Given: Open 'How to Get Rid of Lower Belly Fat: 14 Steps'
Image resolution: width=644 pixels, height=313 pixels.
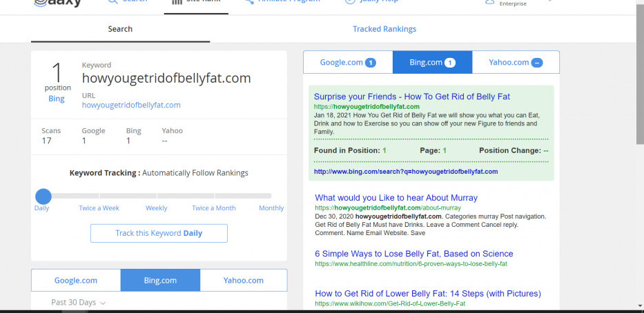Looking at the screenshot, I should coord(428,293).
